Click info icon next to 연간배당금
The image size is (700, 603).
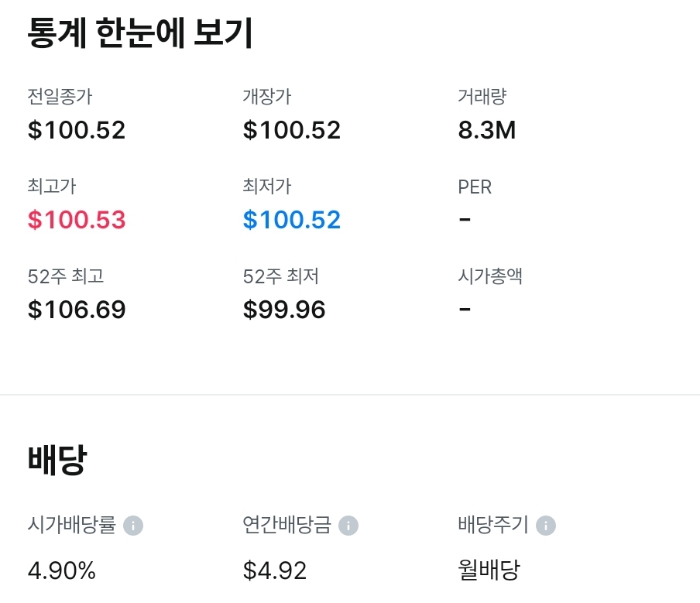348,526
